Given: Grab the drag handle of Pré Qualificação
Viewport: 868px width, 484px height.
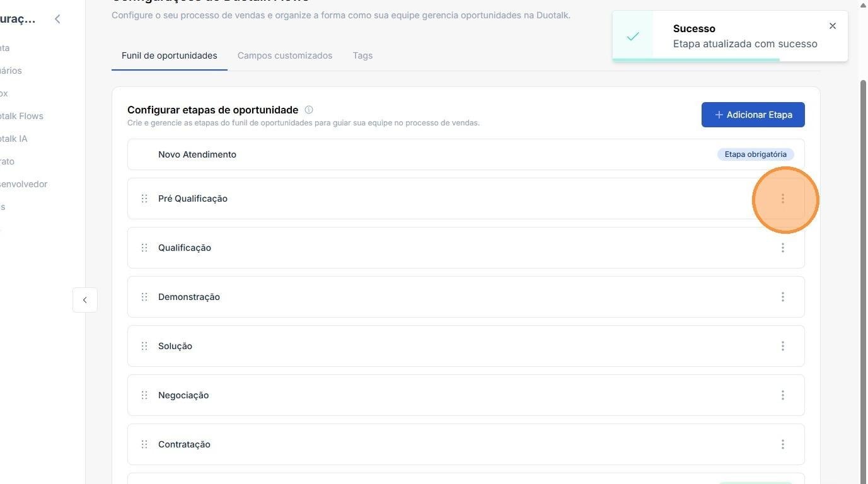Looking at the screenshot, I should click(x=144, y=199).
